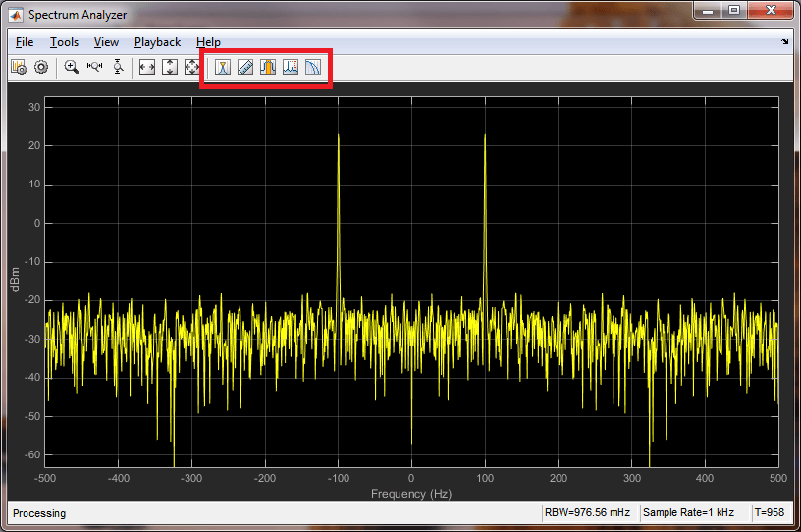The image size is (801, 532).
Task: Open Distortion Measurements tool
Action: (x=291, y=67)
